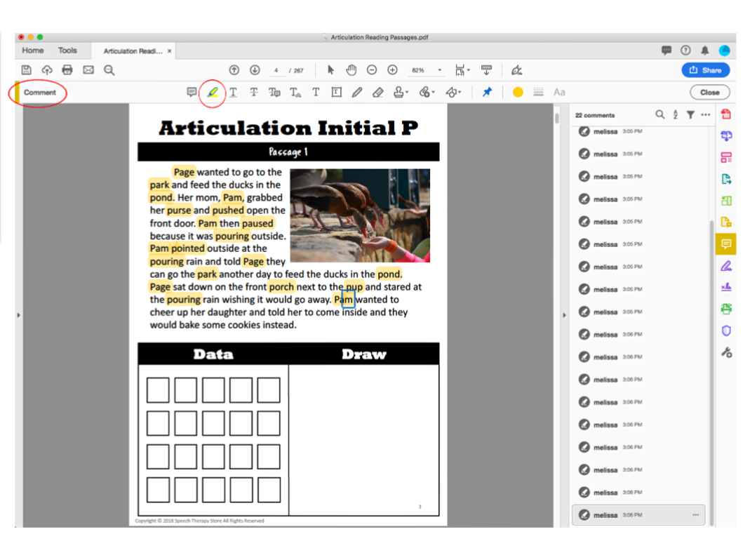
Task: Open the find text magnifier in the top toolbar
Action: [109, 70]
